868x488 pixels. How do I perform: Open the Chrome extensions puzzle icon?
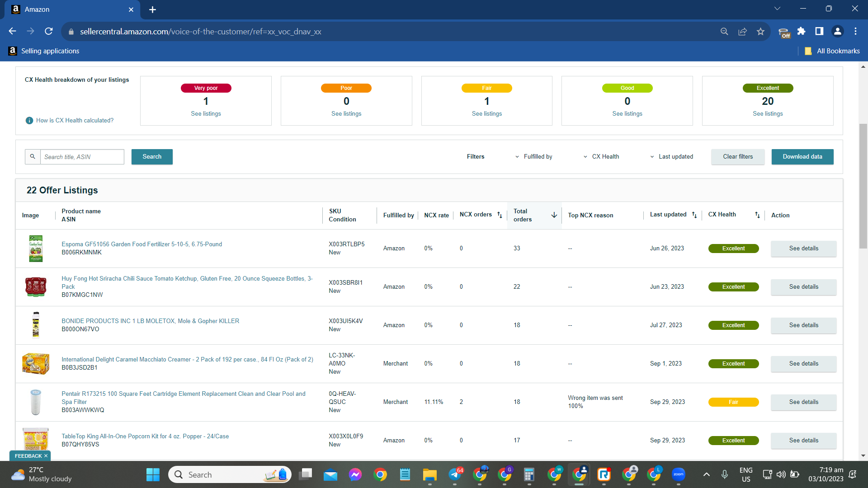pos(801,31)
